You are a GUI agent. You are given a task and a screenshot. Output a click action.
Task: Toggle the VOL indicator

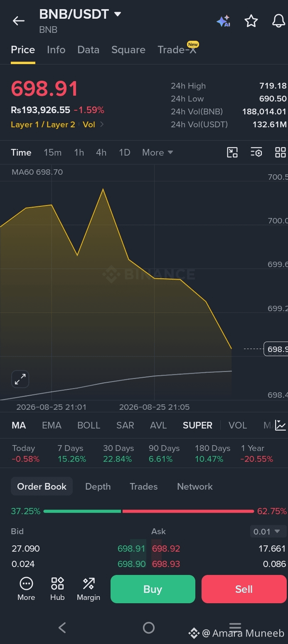(238, 425)
